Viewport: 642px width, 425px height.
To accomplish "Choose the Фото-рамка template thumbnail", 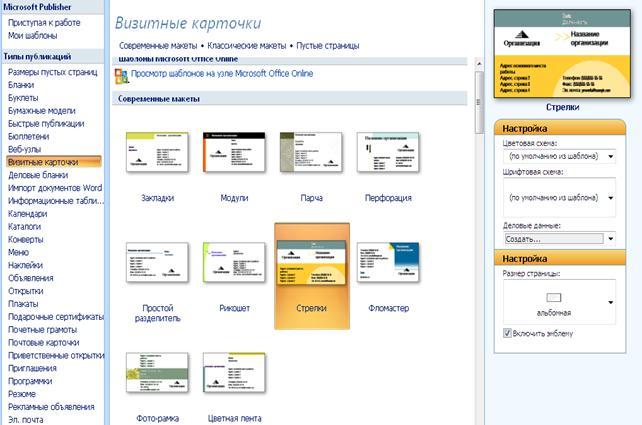I will pos(157,373).
